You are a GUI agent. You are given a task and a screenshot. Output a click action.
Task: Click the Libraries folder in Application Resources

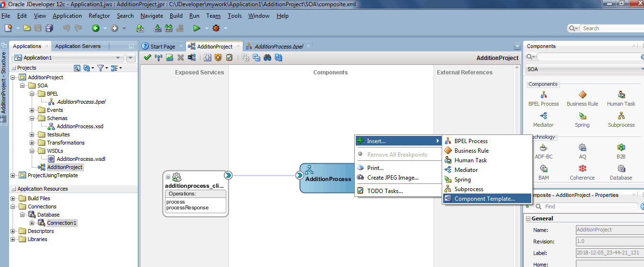point(37,239)
